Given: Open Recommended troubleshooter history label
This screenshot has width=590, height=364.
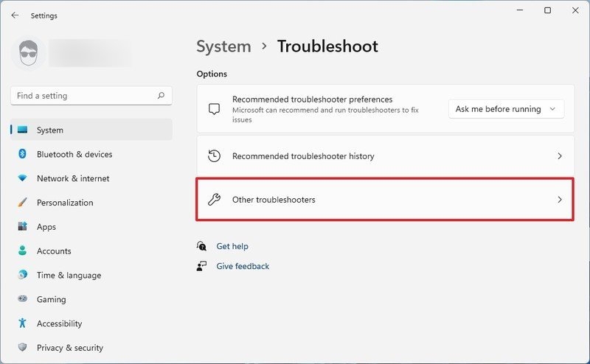Looking at the screenshot, I should point(303,155).
